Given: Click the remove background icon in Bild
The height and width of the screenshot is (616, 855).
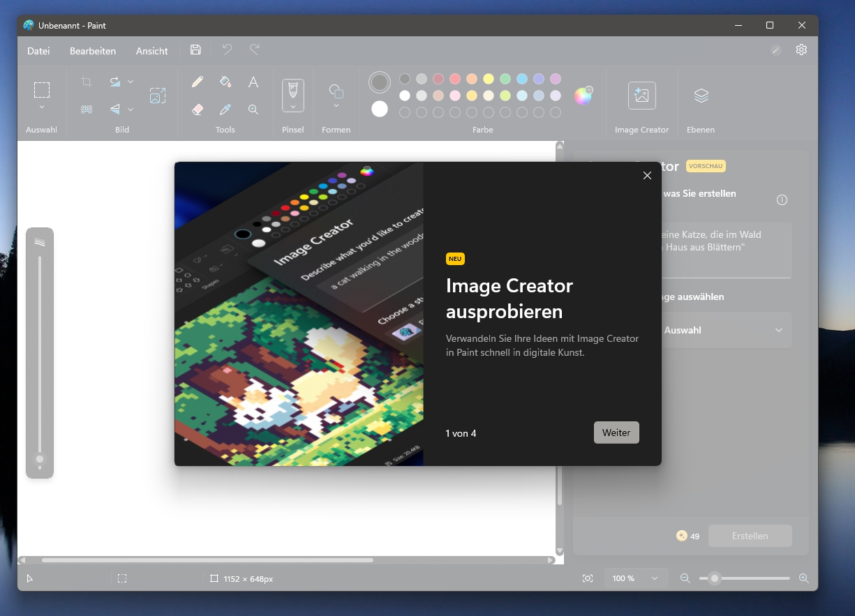Looking at the screenshot, I should tap(87, 109).
